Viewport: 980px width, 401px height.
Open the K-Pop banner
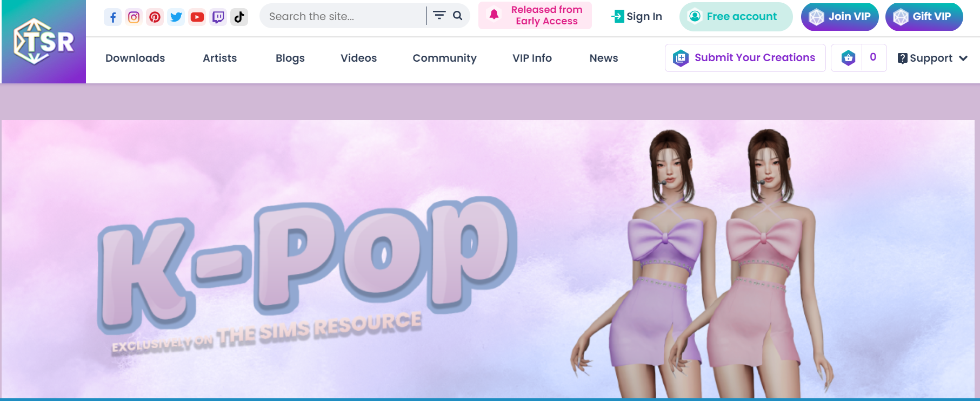coord(488,259)
